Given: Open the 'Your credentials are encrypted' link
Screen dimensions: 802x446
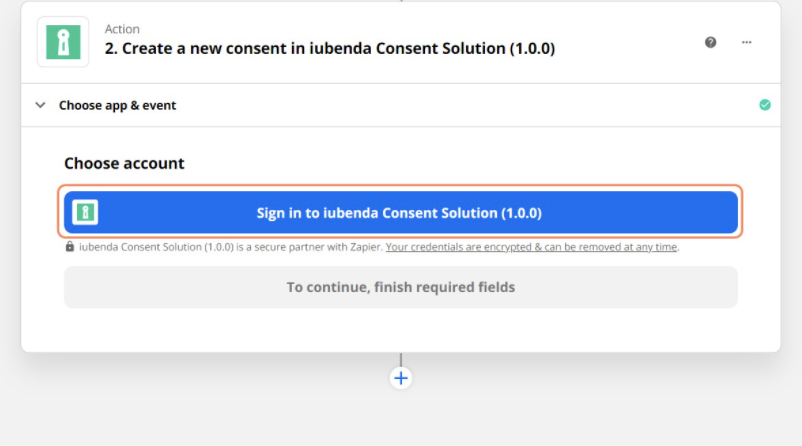Looking at the screenshot, I should pos(531,247).
